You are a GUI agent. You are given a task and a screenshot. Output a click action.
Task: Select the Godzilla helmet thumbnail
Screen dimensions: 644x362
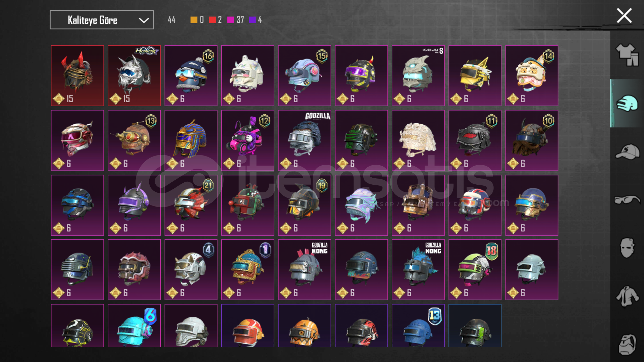(x=305, y=140)
